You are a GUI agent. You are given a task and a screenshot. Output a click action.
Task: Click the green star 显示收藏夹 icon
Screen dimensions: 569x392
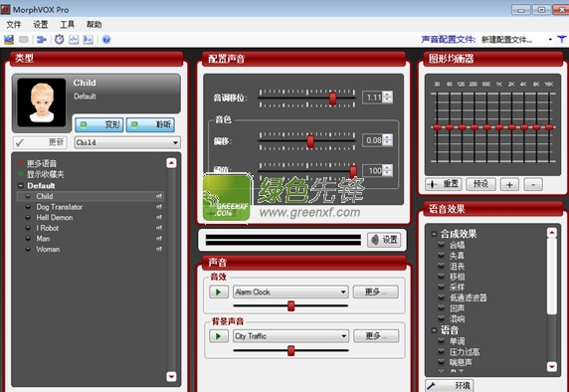click(x=21, y=174)
